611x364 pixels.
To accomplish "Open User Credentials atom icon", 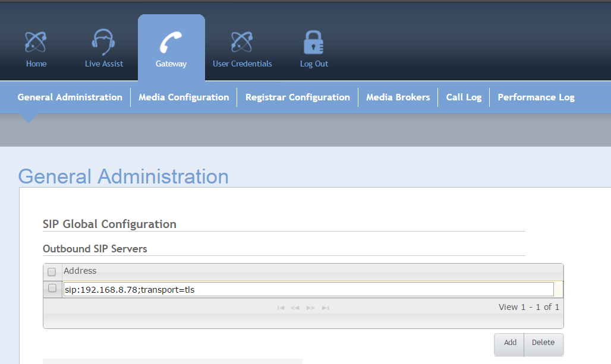I will [242, 42].
